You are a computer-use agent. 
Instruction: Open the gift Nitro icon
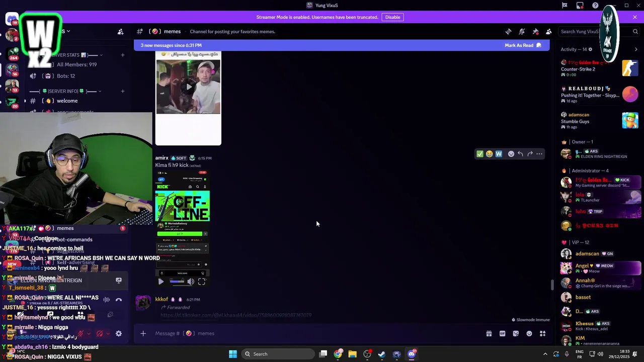489,333
